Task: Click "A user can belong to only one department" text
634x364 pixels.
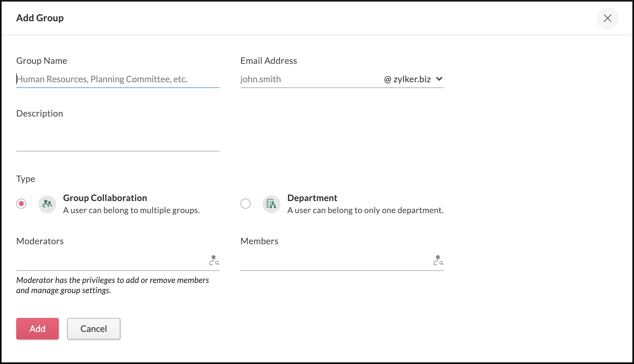Action: (x=365, y=210)
